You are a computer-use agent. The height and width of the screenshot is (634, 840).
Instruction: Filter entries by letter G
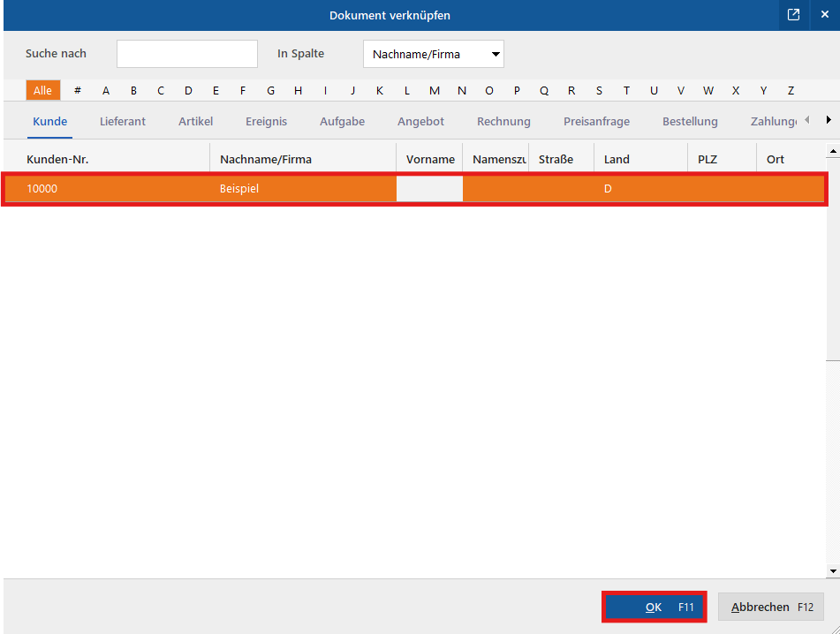(x=270, y=90)
